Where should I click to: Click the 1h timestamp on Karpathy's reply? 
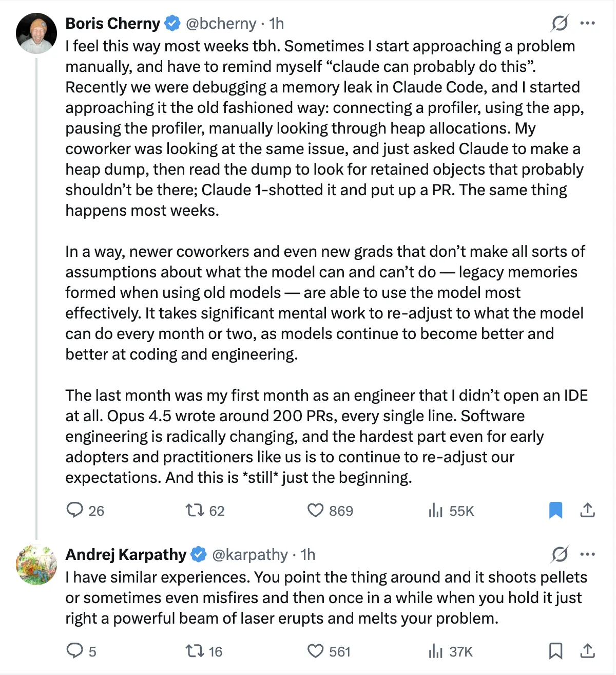tap(307, 555)
